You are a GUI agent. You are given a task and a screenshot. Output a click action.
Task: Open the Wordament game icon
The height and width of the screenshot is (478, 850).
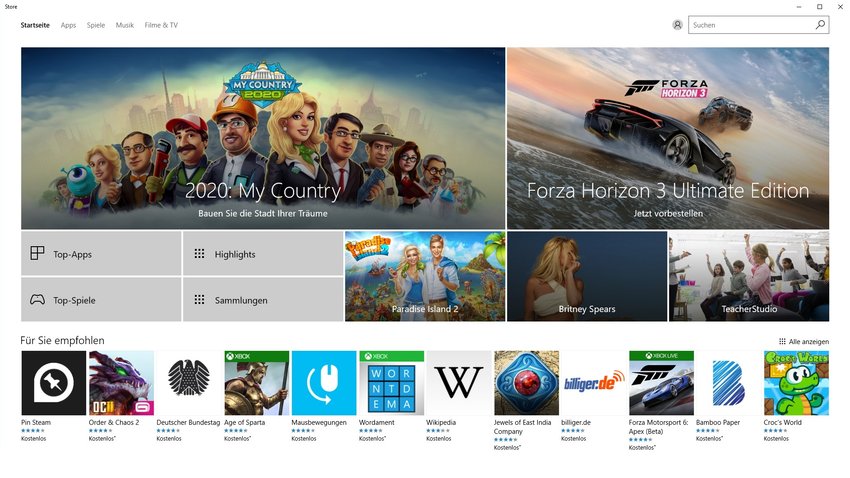[391, 383]
